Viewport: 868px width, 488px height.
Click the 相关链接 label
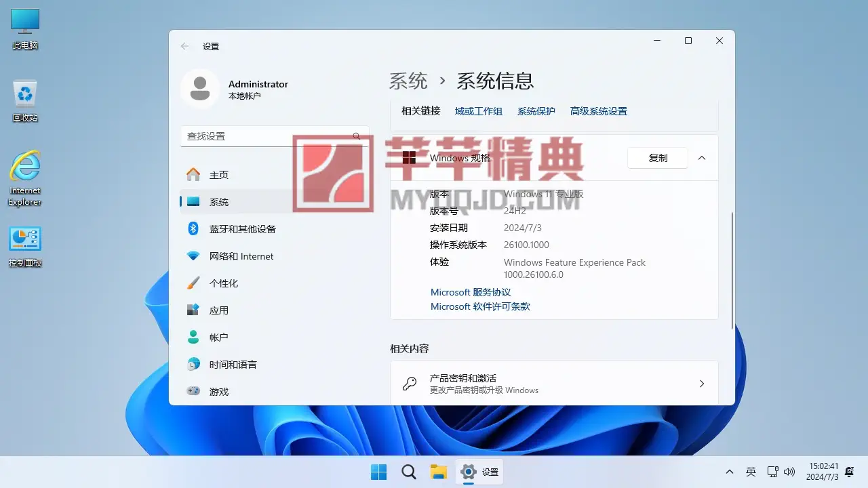[x=420, y=111]
